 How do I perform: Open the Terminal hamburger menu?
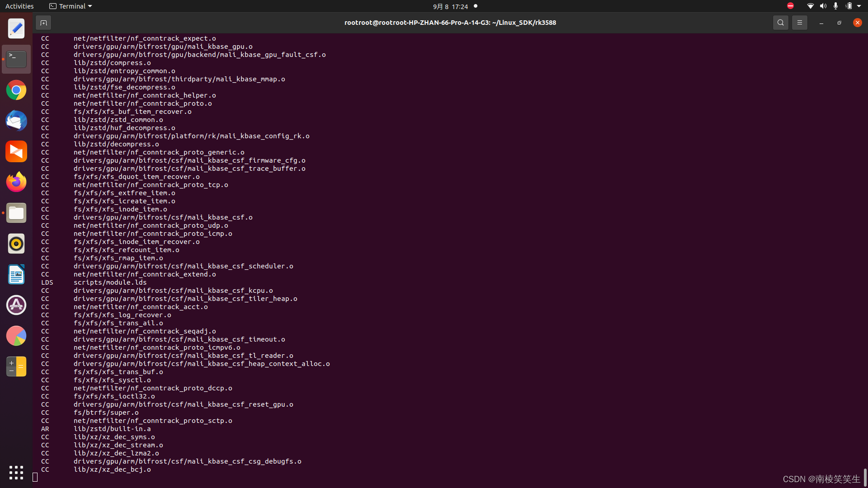click(x=799, y=22)
